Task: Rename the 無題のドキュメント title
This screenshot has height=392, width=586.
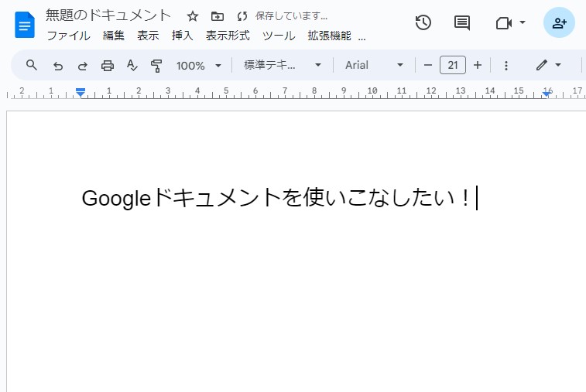Action: click(x=108, y=15)
